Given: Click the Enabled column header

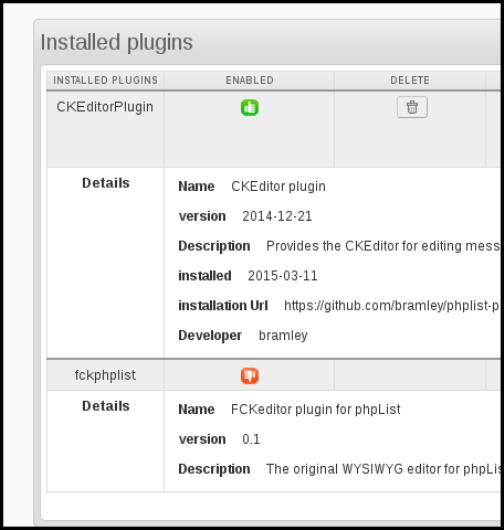Looking at the screenshot, I should [249, 80].
